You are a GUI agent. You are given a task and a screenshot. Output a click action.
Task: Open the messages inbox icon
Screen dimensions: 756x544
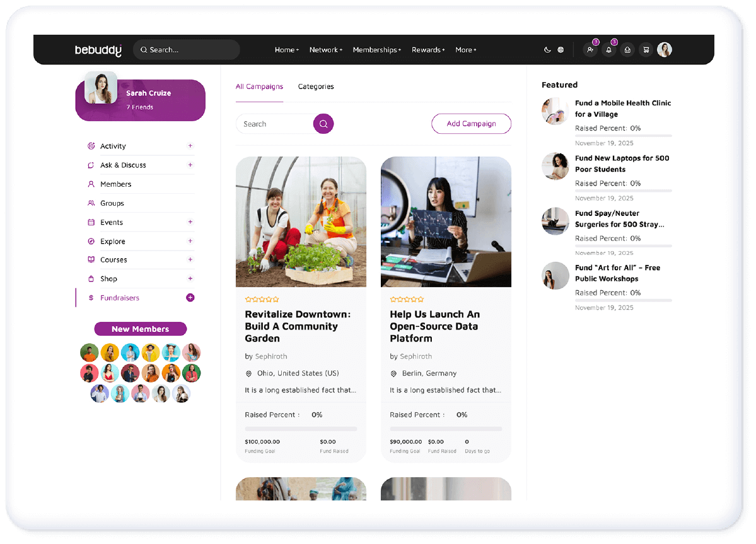pyautogui.click(x=627, y=50)
